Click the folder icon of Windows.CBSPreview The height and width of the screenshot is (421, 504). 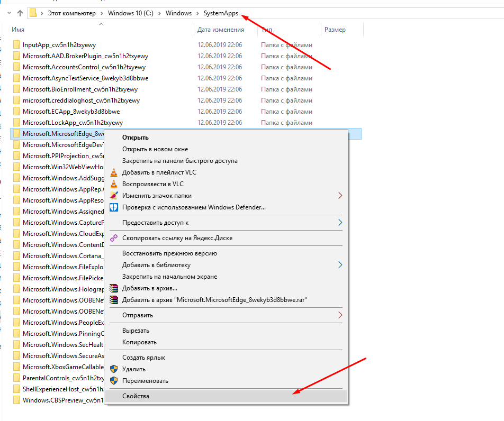(x=17, y=400)
